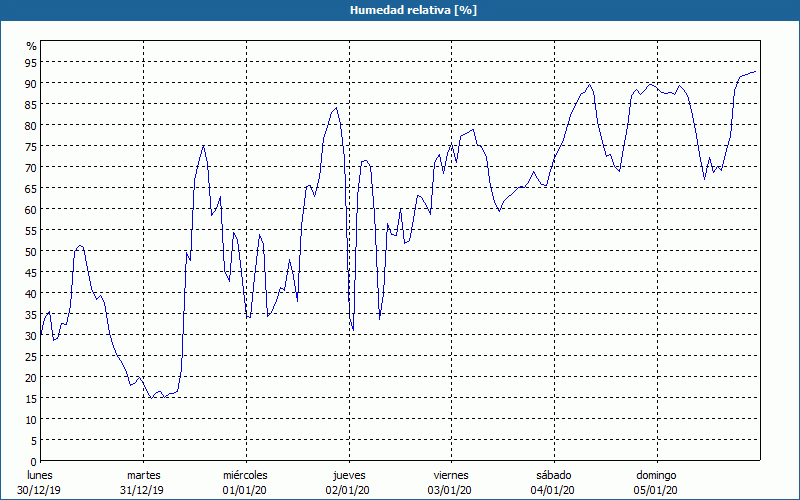Click the 70 y-axis value
800x500 pixels.
[x=31, y=168]
